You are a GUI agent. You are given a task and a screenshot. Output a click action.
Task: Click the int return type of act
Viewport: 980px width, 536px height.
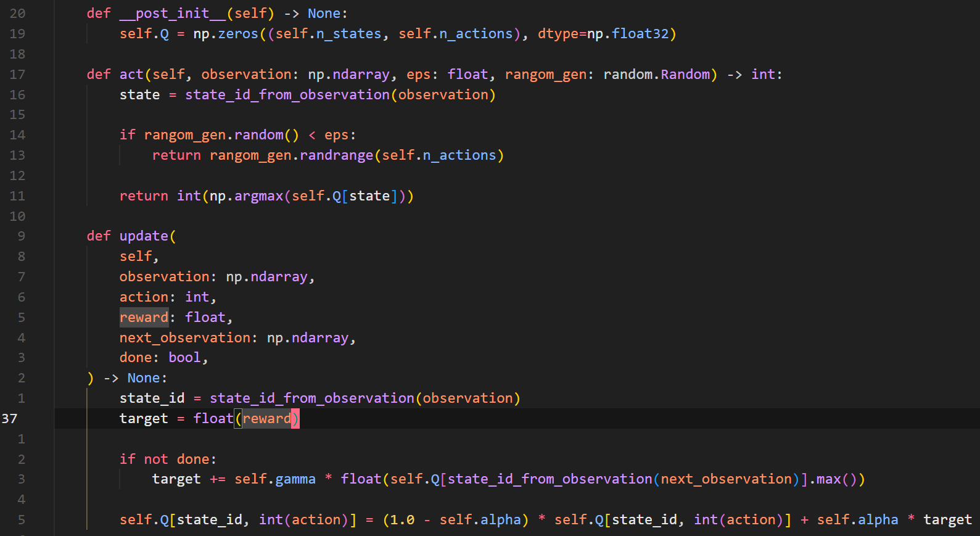[763, 75]
